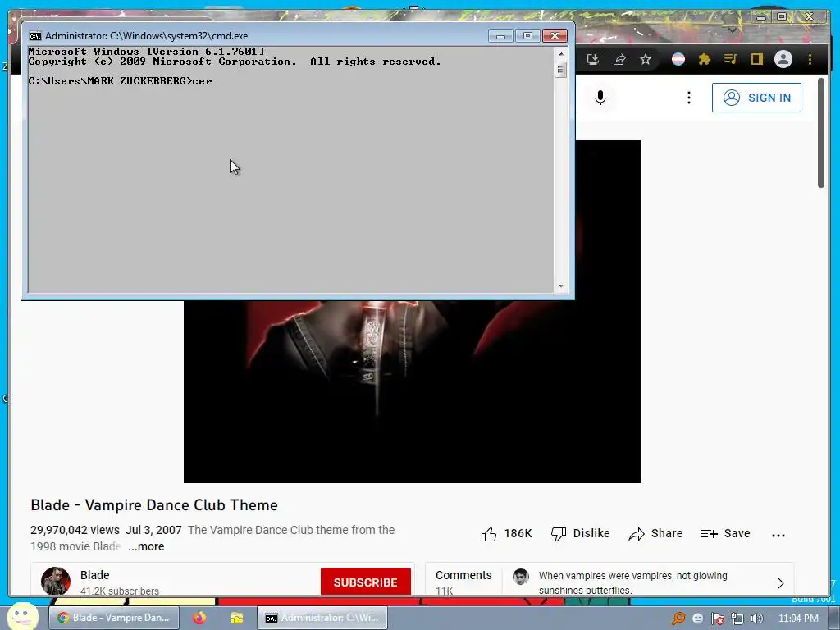Click the YouTube page vertical scrollbar
The image size is (840, 630).
pos(821,133)
